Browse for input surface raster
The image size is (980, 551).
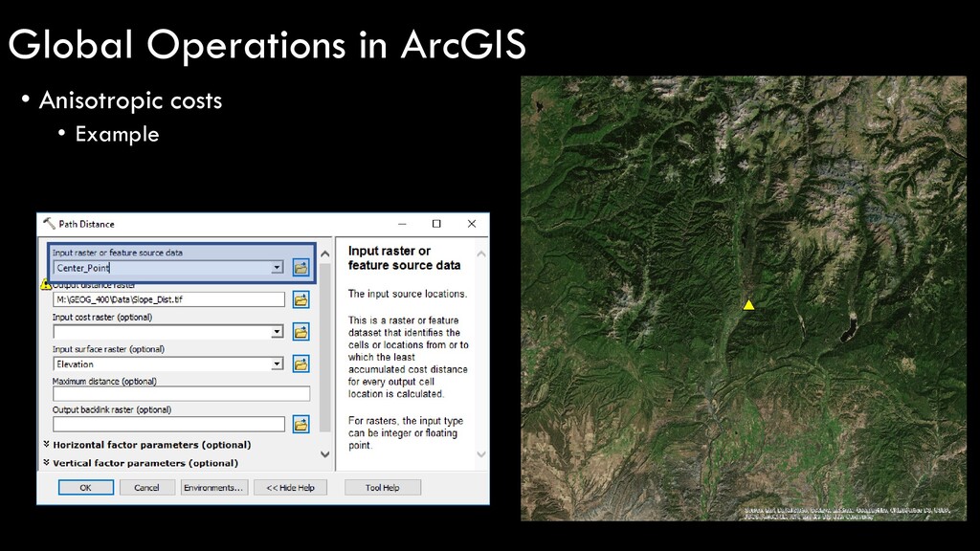pyautogui.click(x=301, y=364)
